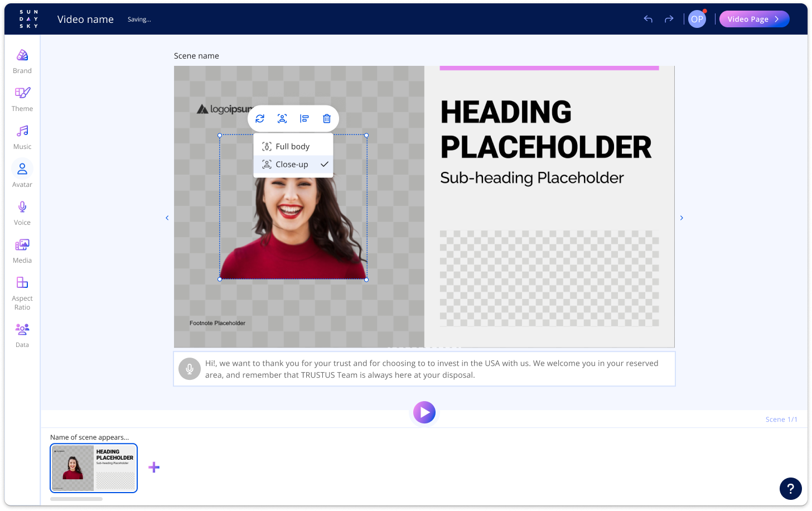Open the Voice panel
812x511 pixels.
coord(22,213)
